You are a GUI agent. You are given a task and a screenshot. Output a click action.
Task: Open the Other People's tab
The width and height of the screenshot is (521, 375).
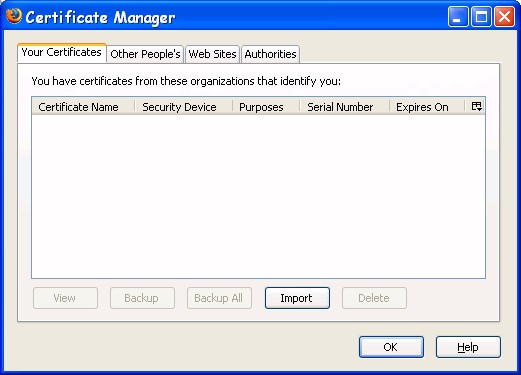[x=145, y=54]
